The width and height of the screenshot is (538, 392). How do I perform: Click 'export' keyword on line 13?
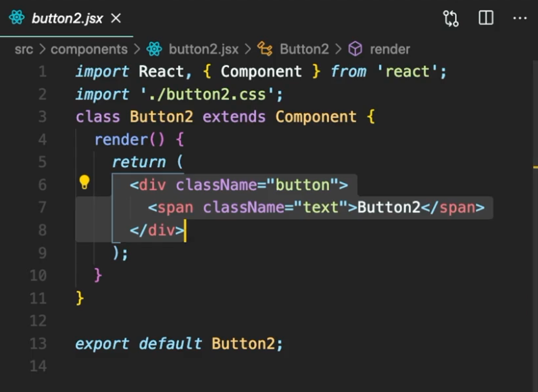coord(102,343)
